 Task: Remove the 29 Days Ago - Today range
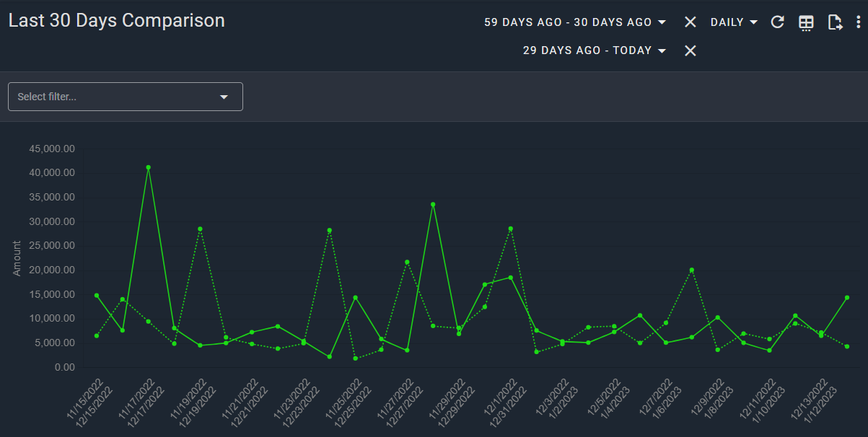click(690, 50)
